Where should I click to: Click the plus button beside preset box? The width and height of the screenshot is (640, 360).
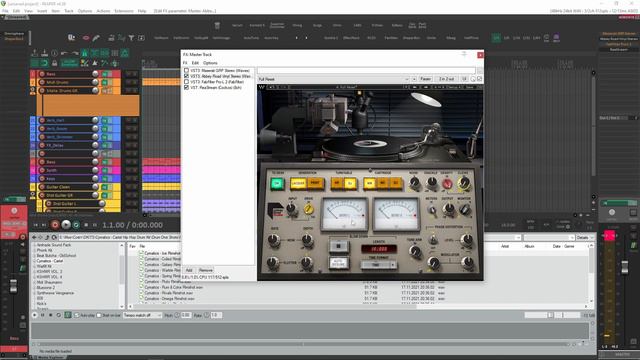point(414,79)
